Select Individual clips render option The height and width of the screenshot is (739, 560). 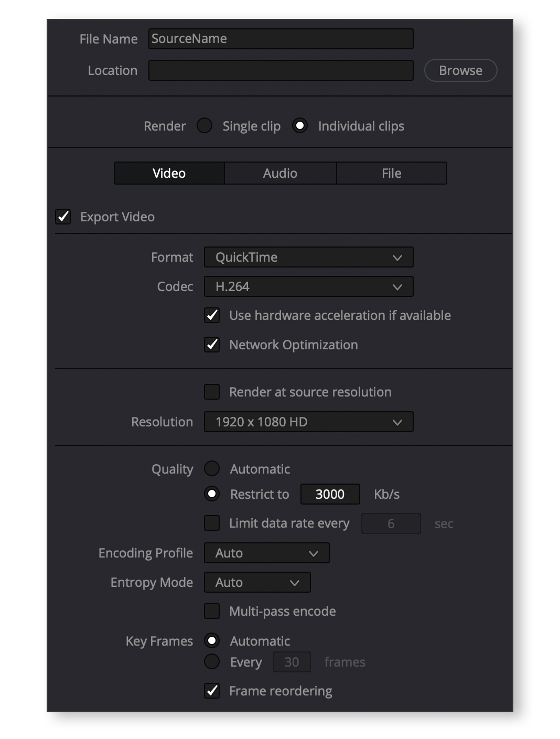[300, 126]
